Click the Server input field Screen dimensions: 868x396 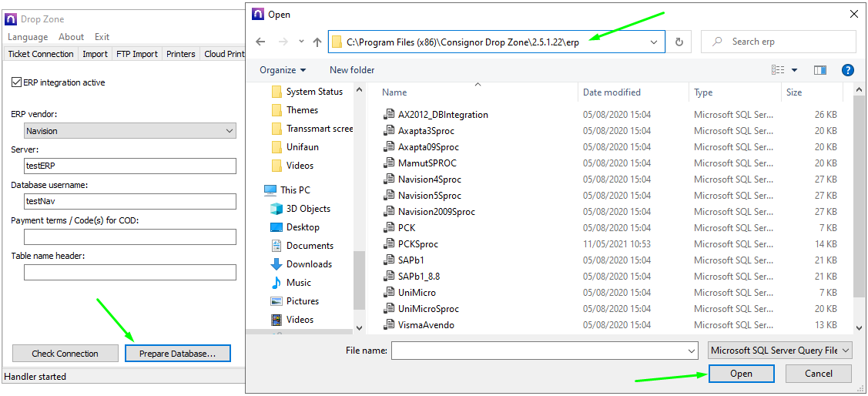coord(130,166)
